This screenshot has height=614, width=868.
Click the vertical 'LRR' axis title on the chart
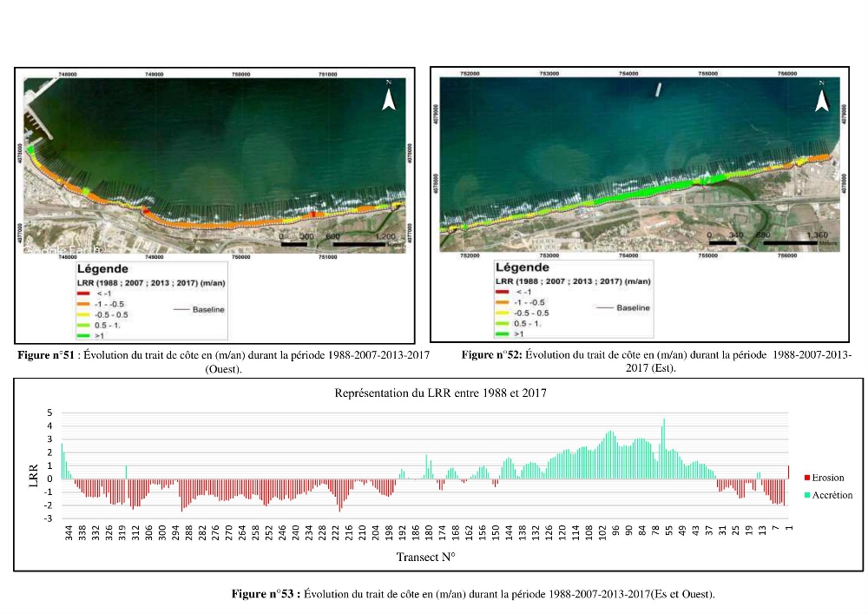point(34,476)
